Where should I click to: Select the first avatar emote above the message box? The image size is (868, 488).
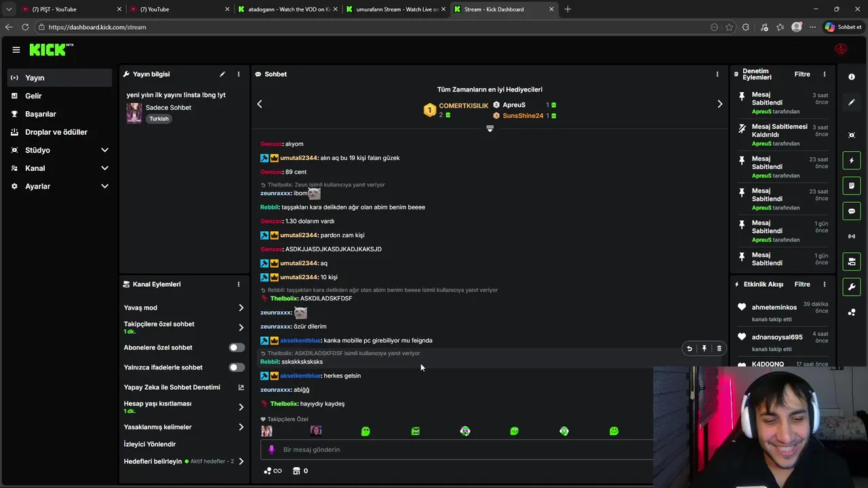coord(267,431)
